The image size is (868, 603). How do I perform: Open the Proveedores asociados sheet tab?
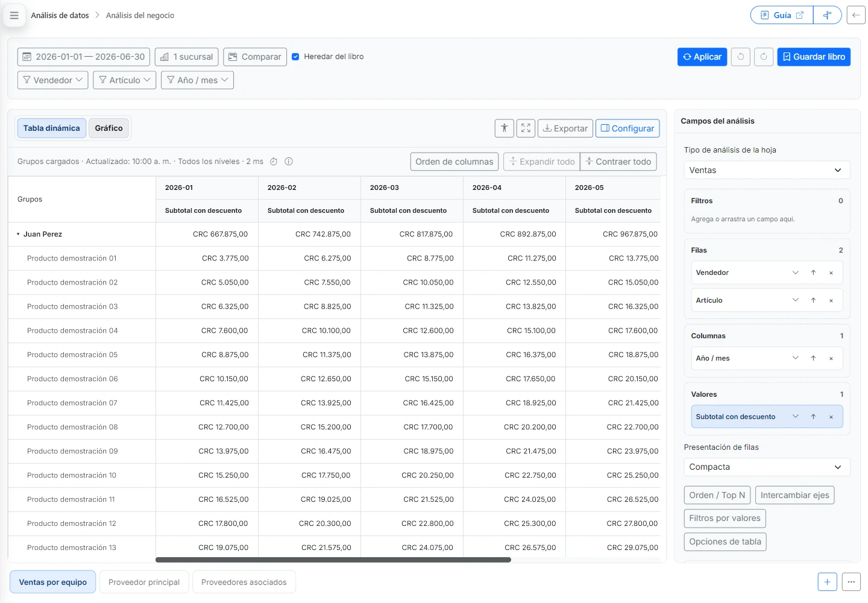pos(244,582)
